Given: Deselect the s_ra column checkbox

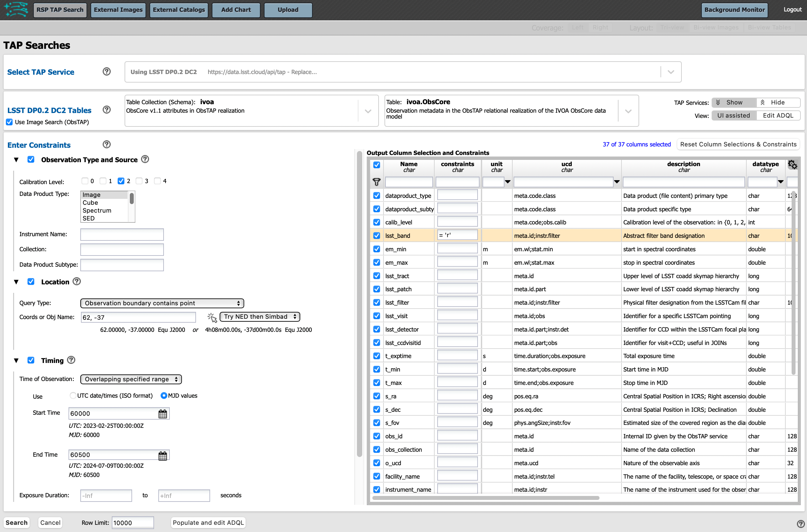Looking at the screenshot, I should click(377, 396).
